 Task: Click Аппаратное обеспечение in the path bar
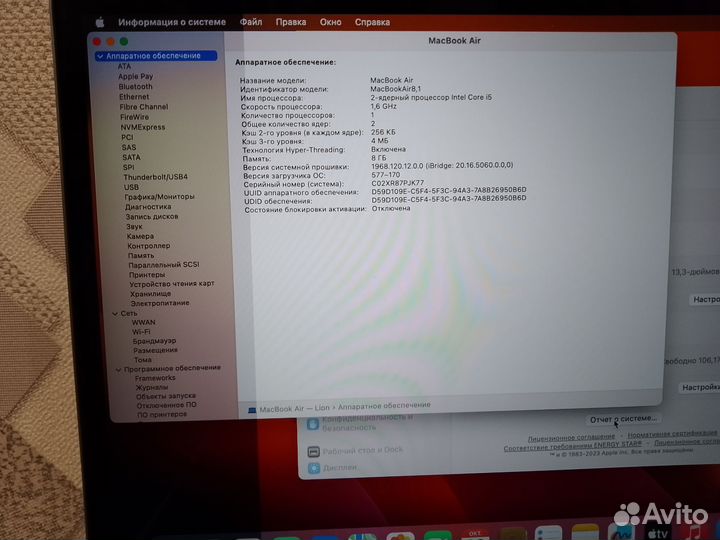[384, 405]
